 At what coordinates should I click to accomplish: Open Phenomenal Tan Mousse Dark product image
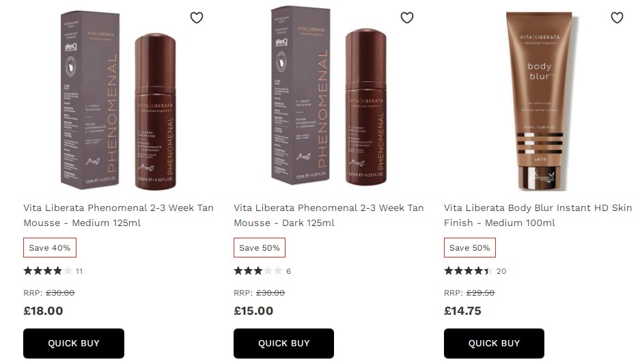click(x=329, y=96)
